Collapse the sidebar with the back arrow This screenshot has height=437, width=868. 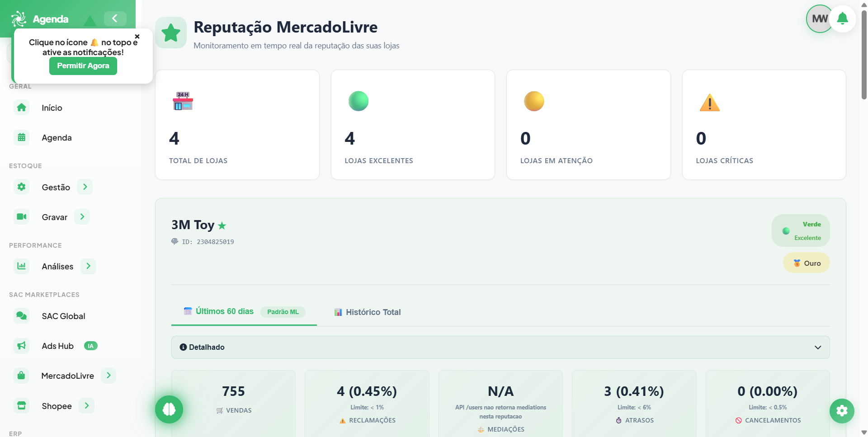115,19
